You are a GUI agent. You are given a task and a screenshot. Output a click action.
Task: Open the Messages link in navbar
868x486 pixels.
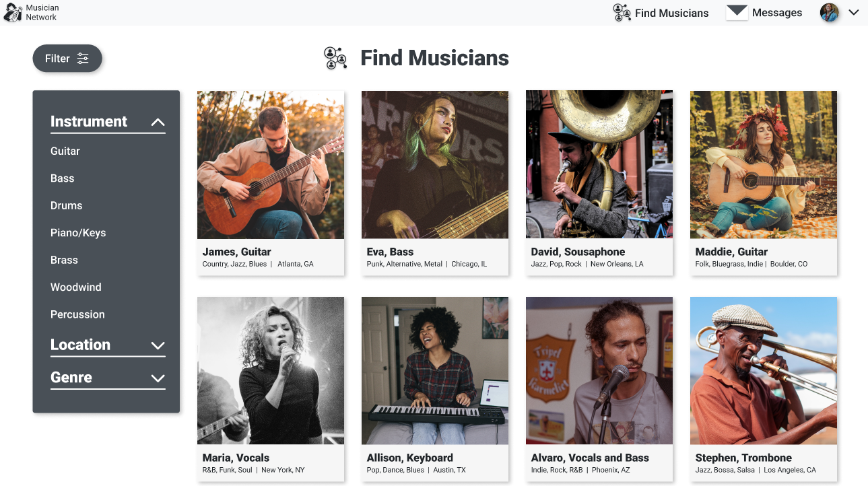pos(776,13)
